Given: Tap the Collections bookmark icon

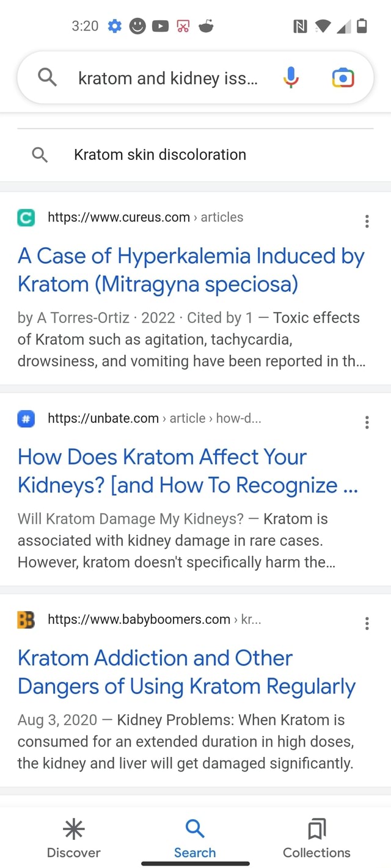Looking at the screenshot, I should (x=316, y=829).
